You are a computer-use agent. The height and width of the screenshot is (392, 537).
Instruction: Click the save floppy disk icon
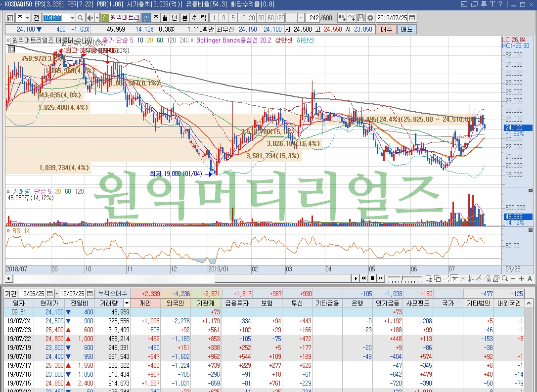coord(361,18)
